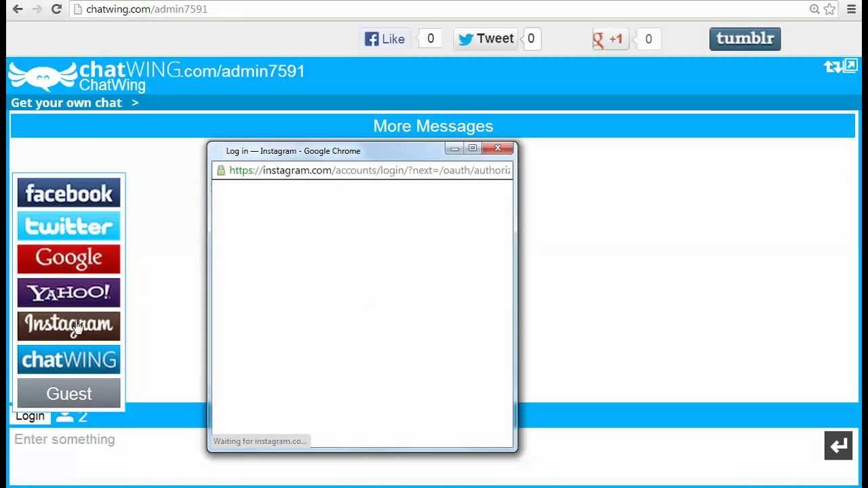Maximize the Instagram login popup
The image size is (868, 488).
click(473, 148)
